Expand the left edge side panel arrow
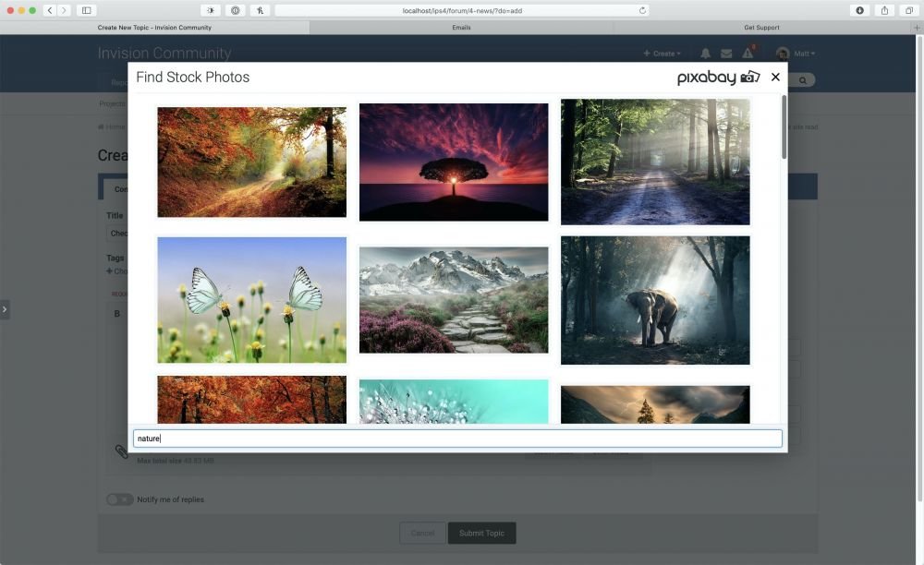This screenshot has height=565, width=924. [x=5, y=309]
